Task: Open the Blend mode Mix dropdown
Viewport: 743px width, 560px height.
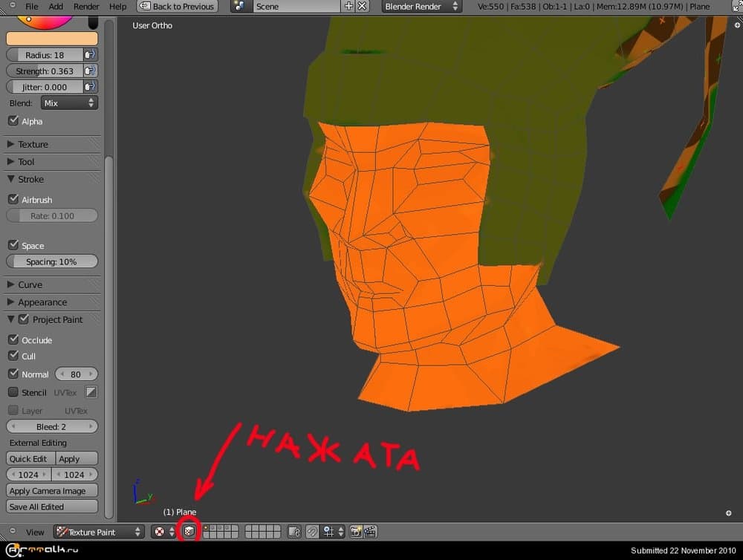Action: coord(68,103)
